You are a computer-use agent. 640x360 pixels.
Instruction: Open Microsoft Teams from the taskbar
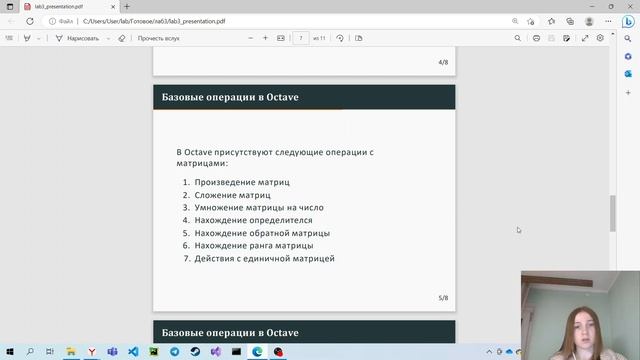112,351
